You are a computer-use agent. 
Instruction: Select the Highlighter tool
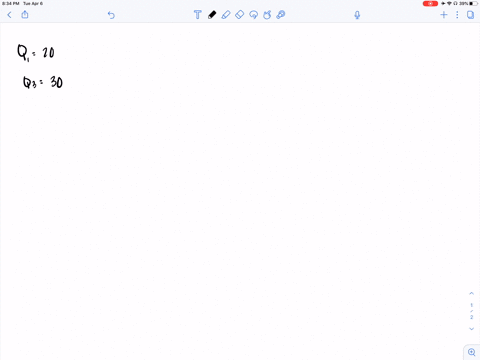[226, 15]
